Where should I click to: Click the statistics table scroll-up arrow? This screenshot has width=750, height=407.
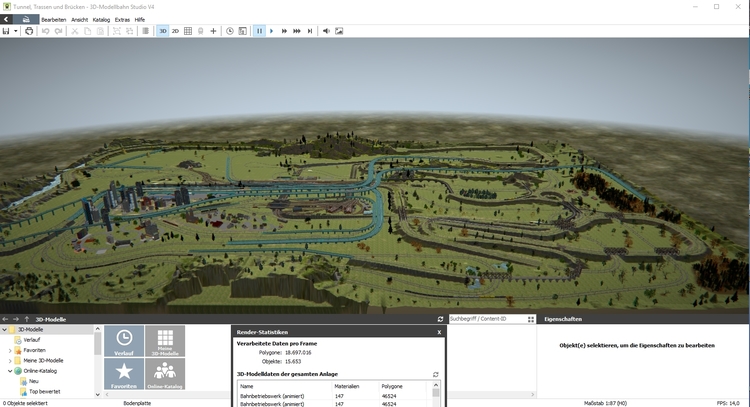coord(436,385)
